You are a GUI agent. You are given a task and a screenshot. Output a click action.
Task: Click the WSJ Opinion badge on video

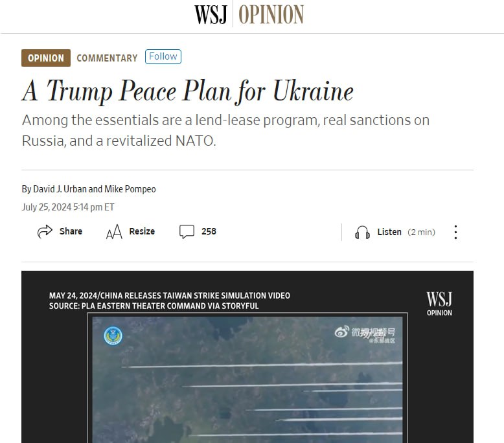point(439,304)
